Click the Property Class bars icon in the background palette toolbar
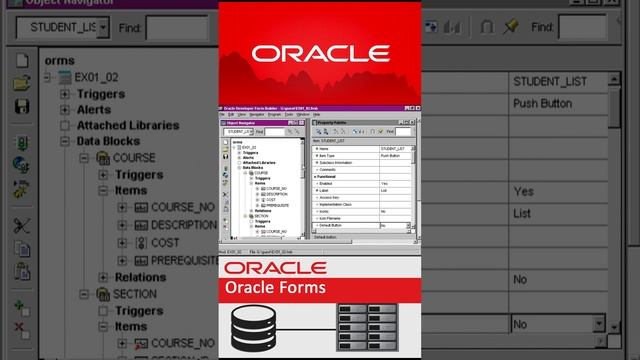Image resolution: width=640 pixels, height=360 pixels. point(452,27)
